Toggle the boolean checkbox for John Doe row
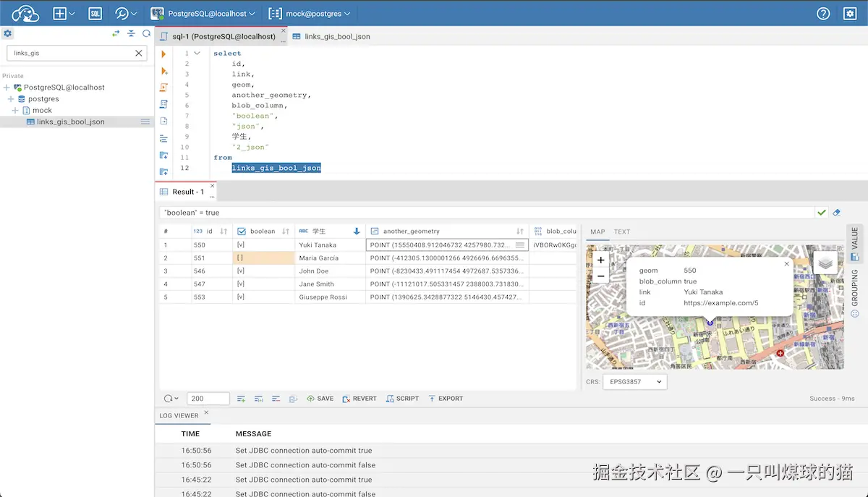The image size is (868, 497). (x=241, y=271)
